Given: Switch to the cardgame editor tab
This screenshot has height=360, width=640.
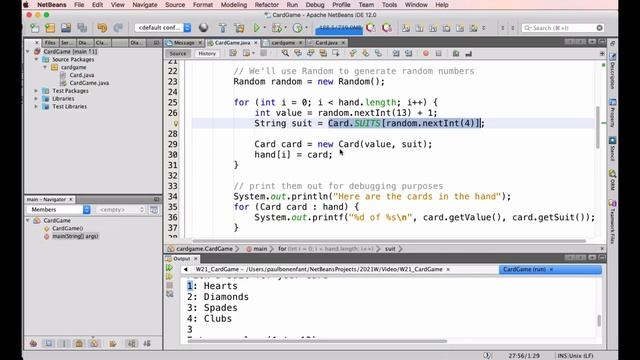Looking at the screenshot, I should (x=283, y=42).
